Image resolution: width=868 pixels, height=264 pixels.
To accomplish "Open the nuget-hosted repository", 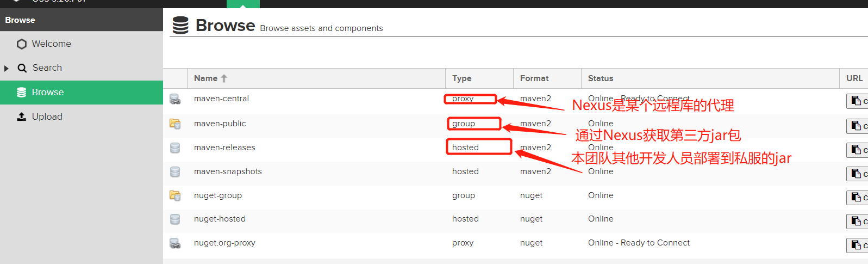I will [220, 219].
